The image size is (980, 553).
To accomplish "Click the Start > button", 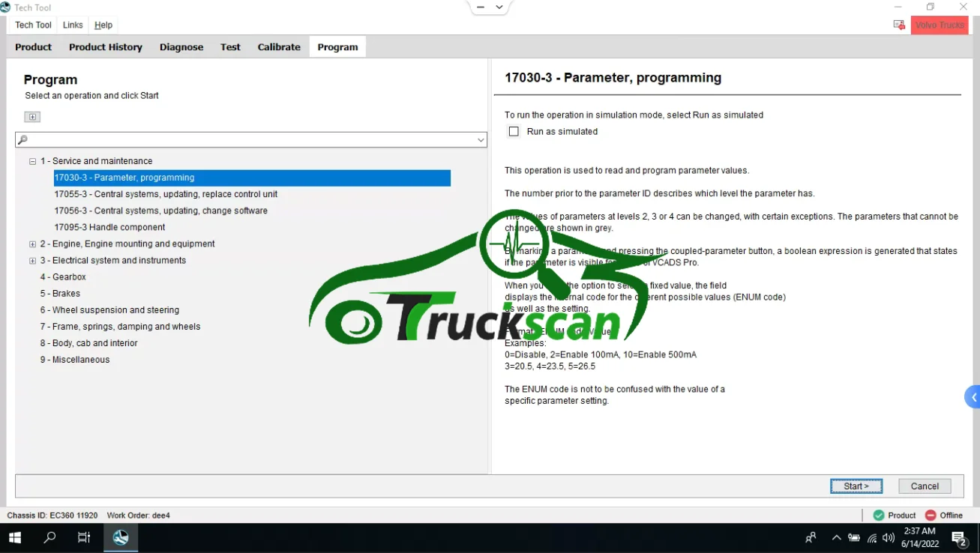I will click(856, 486).
